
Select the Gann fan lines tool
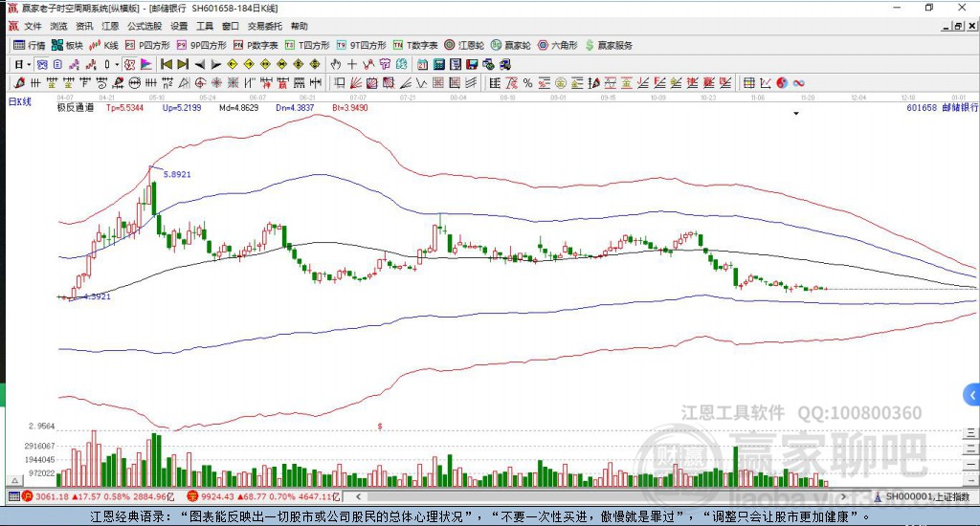356,83
